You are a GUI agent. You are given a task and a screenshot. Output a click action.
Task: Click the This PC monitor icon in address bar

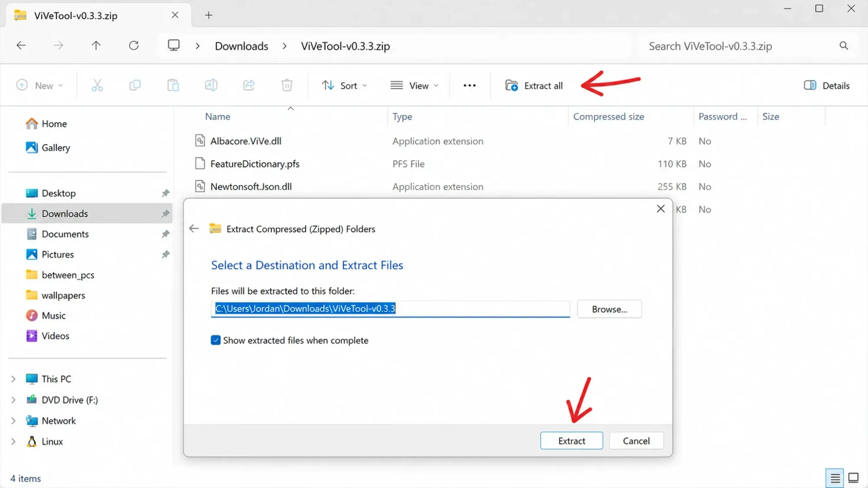pos(174,46)
